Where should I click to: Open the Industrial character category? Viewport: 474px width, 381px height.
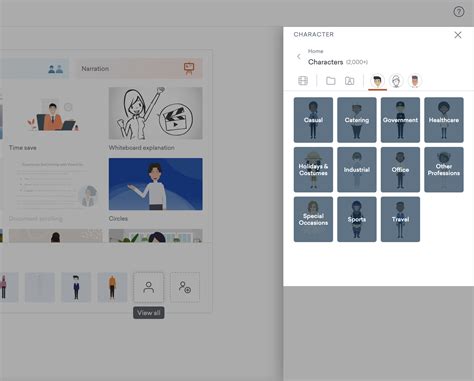[x=357, y=170]
